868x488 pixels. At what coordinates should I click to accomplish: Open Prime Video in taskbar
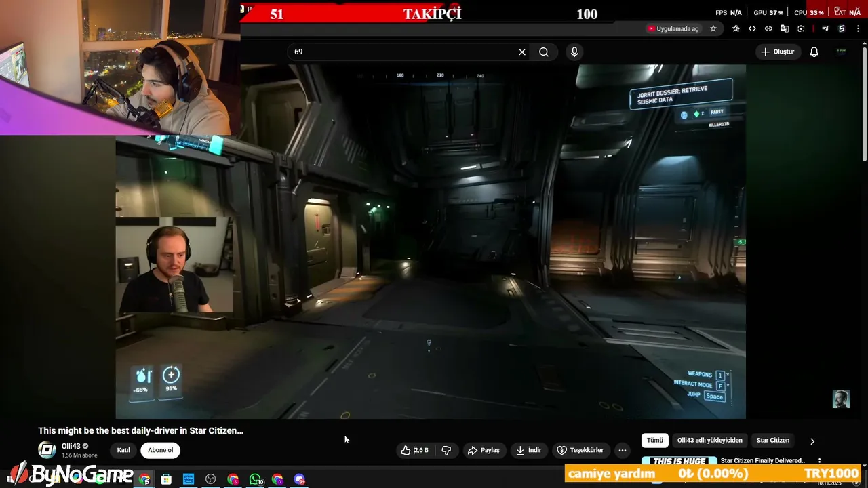[x=189, y=480]
